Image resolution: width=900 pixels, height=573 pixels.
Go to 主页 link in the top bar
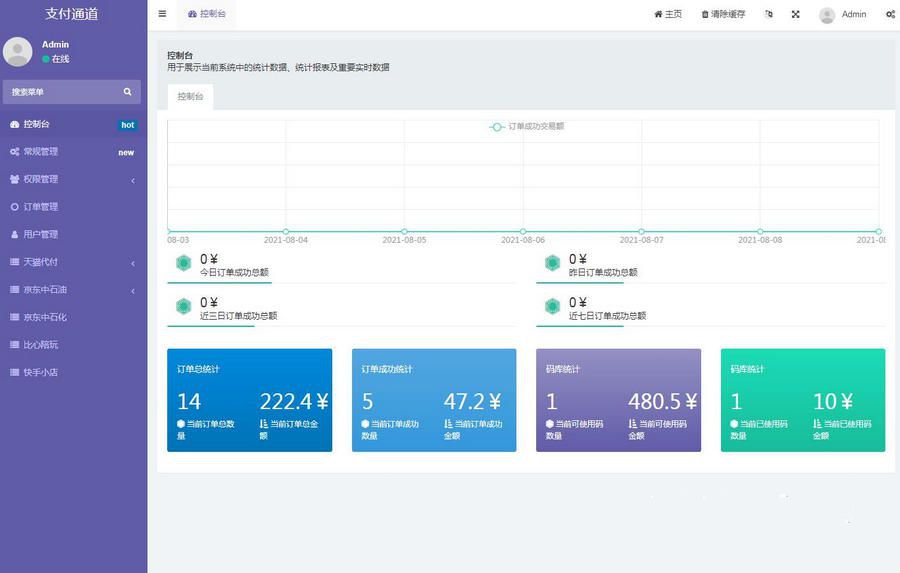coord(668,14)
